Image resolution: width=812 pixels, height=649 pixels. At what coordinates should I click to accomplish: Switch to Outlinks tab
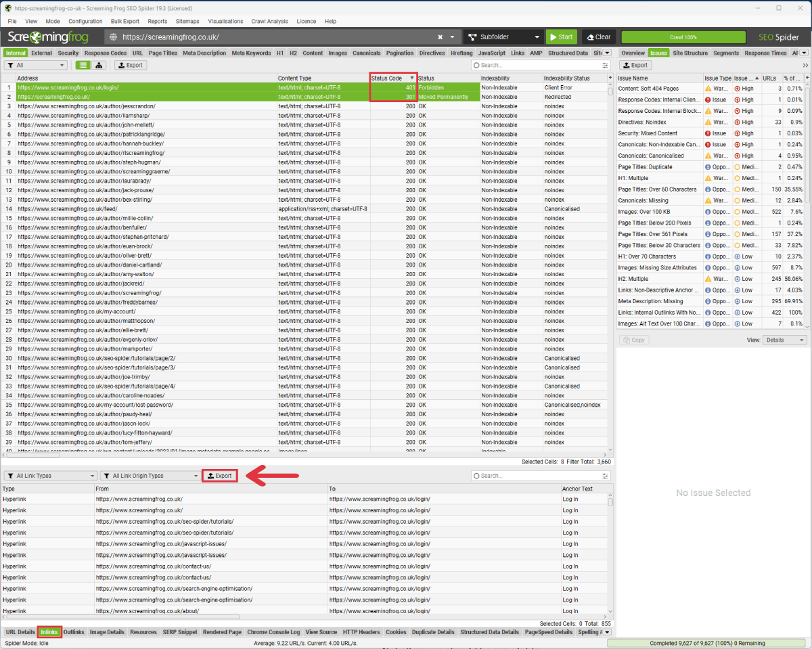coord(74,632)
